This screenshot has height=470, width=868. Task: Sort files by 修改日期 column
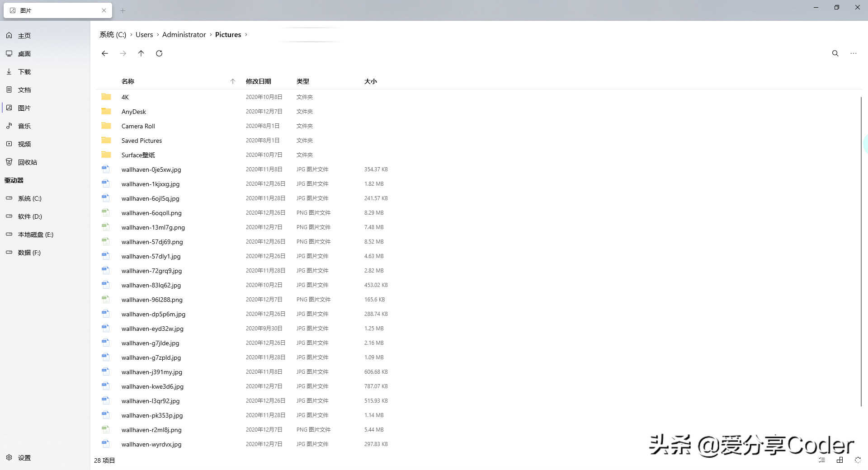coord(258,81)
